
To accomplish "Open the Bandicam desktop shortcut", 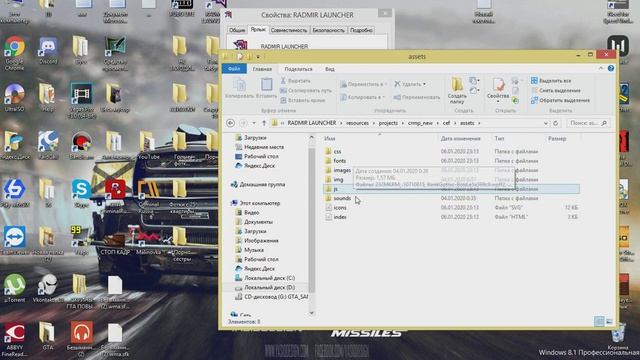I will pyautogui.click(x=81, y=145).
